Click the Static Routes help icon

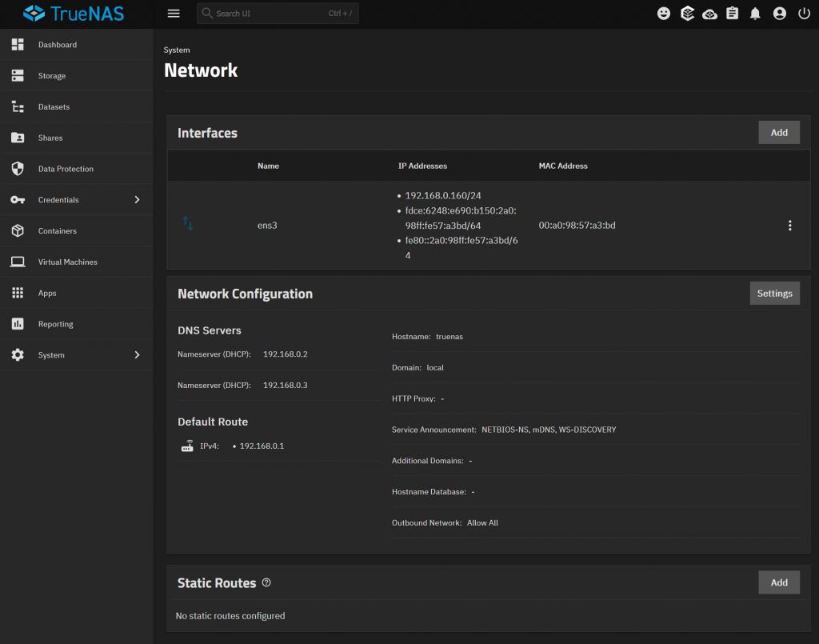[x=266, y=582]
